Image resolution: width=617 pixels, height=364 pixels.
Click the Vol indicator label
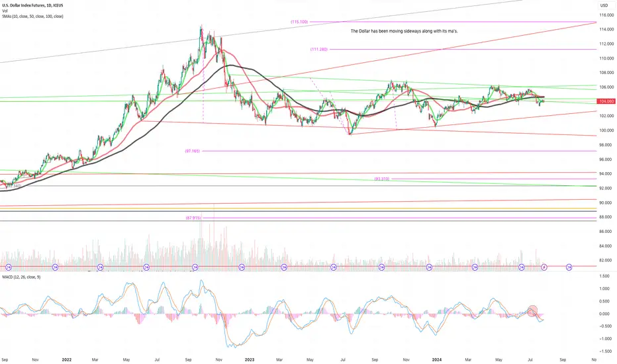[x=5, y=11]
